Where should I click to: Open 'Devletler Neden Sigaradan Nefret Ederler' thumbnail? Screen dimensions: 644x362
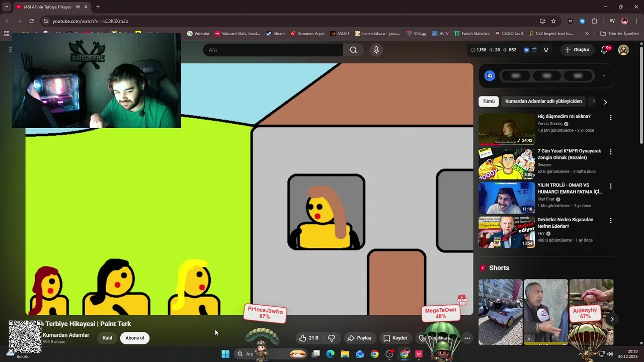pos(506,232)
